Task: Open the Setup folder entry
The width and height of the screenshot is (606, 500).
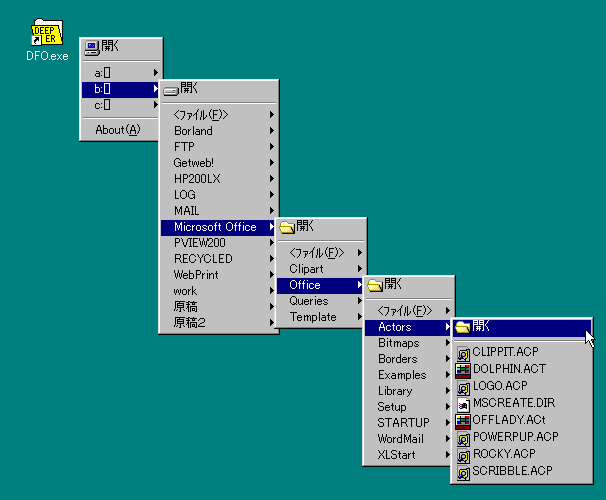Action: (x=409, y=406)
